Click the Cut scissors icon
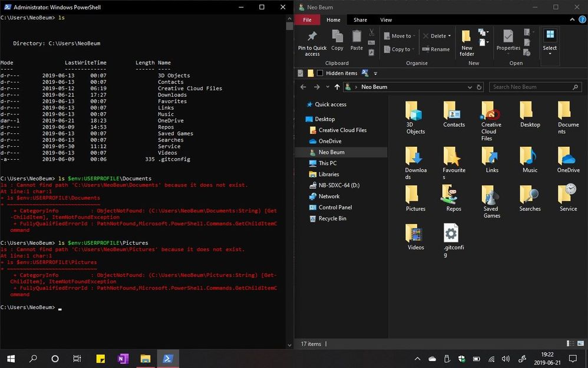 point(372,32)
